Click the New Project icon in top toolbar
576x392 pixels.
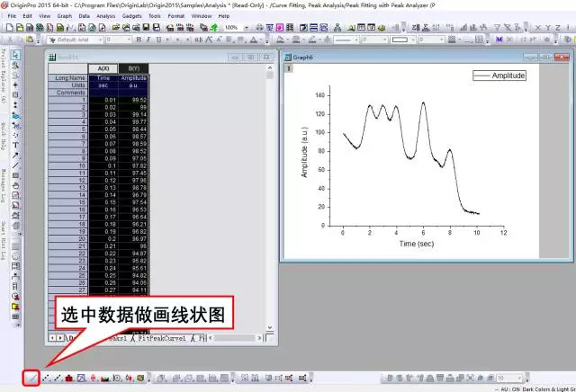(x=8, y=28)
